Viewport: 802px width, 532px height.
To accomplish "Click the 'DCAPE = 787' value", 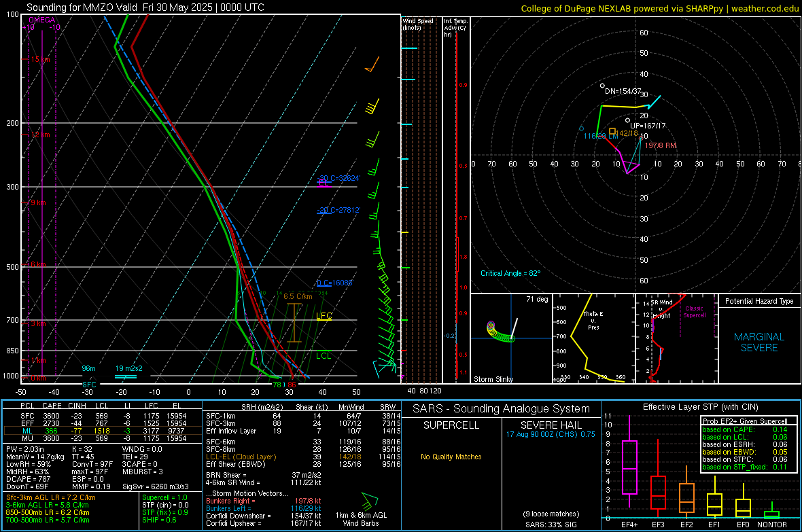I will point(28,479).
